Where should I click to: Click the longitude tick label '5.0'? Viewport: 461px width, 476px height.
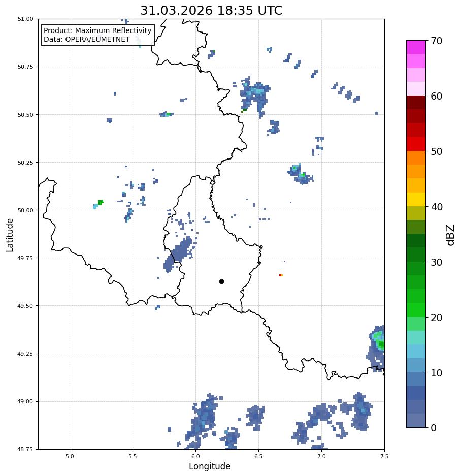tap(70, 456)
